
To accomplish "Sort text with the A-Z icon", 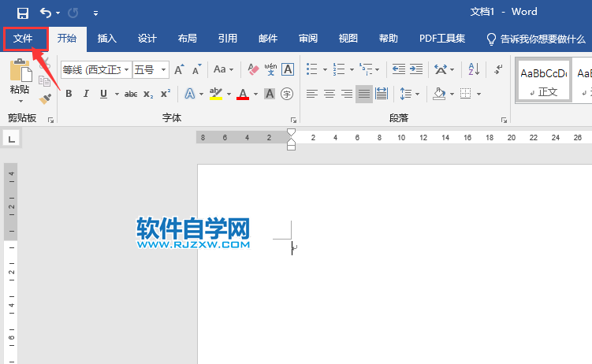I will point(474,69).
